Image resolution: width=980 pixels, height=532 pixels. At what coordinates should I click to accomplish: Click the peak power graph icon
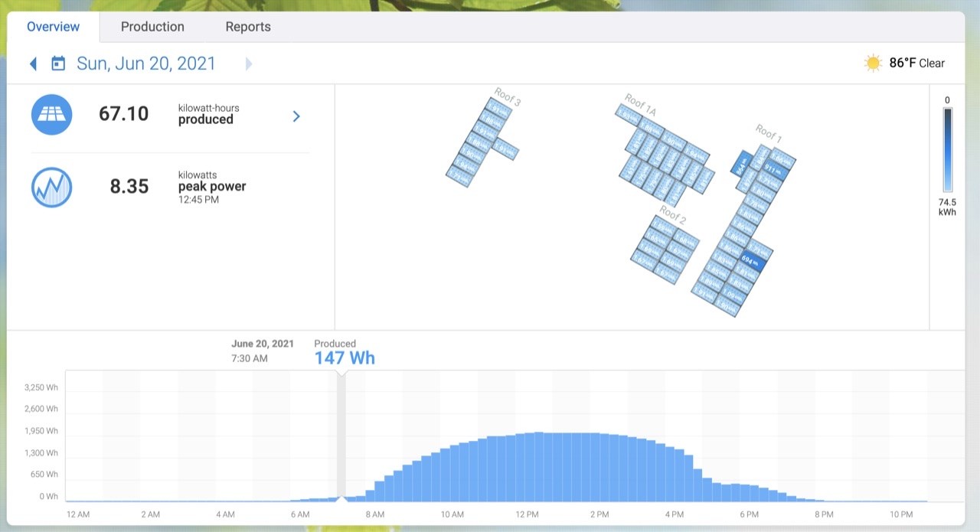(x=51, y=187)
